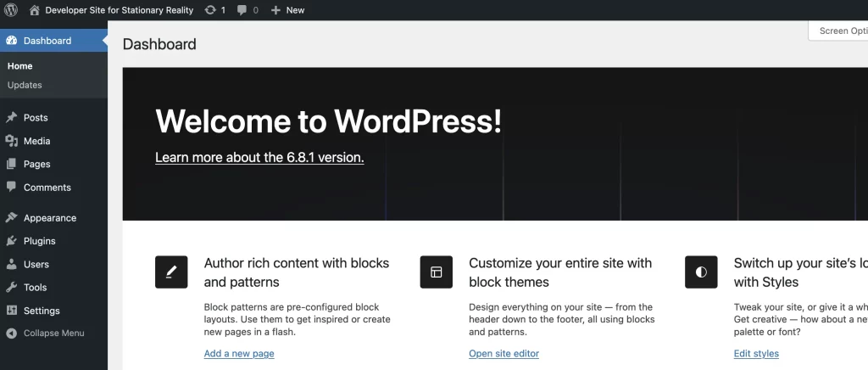Click the half-circle Styles icon
The height and width of the screenshot is (370, 868).
click(701, 272)
